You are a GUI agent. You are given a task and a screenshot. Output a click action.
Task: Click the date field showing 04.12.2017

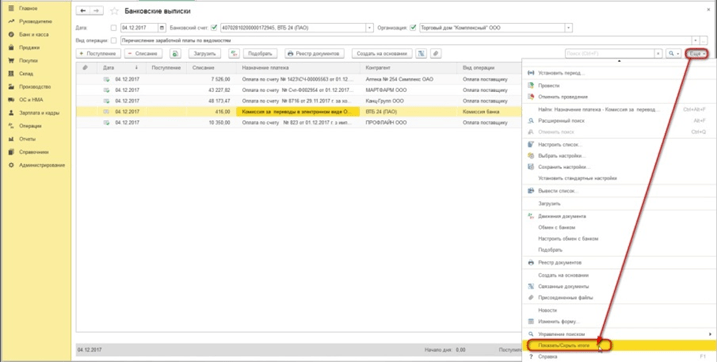[x=139, y=28]
